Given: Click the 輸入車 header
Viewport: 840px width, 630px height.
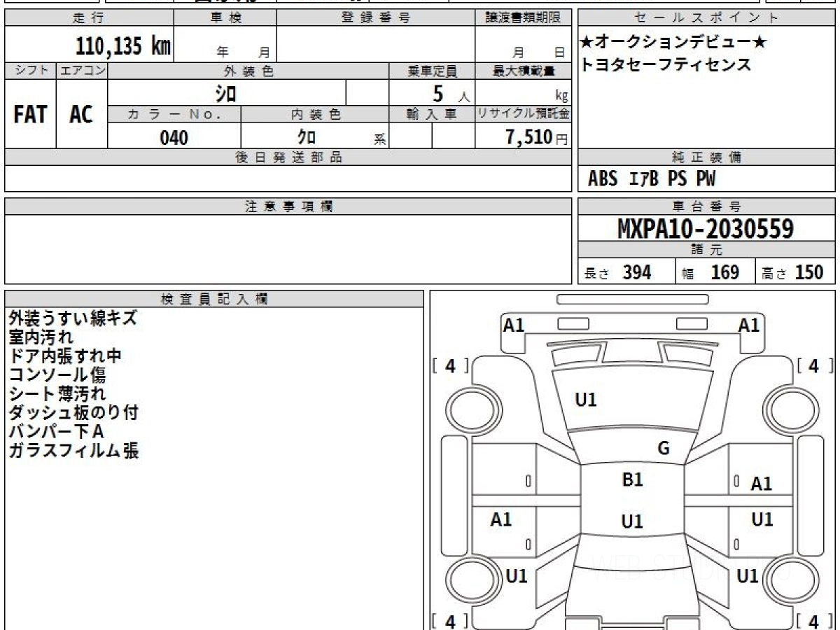Looking at the screenshot, I should 432,115.
